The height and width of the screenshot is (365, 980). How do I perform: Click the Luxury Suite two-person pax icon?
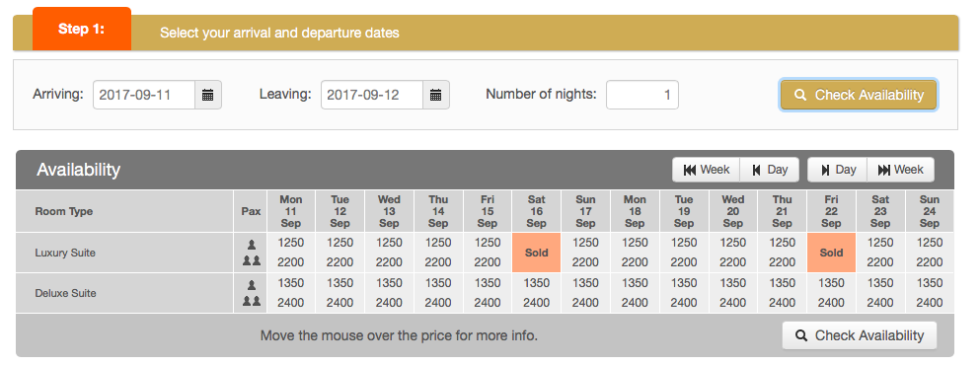pyautogui.click(x=252, y=260)
